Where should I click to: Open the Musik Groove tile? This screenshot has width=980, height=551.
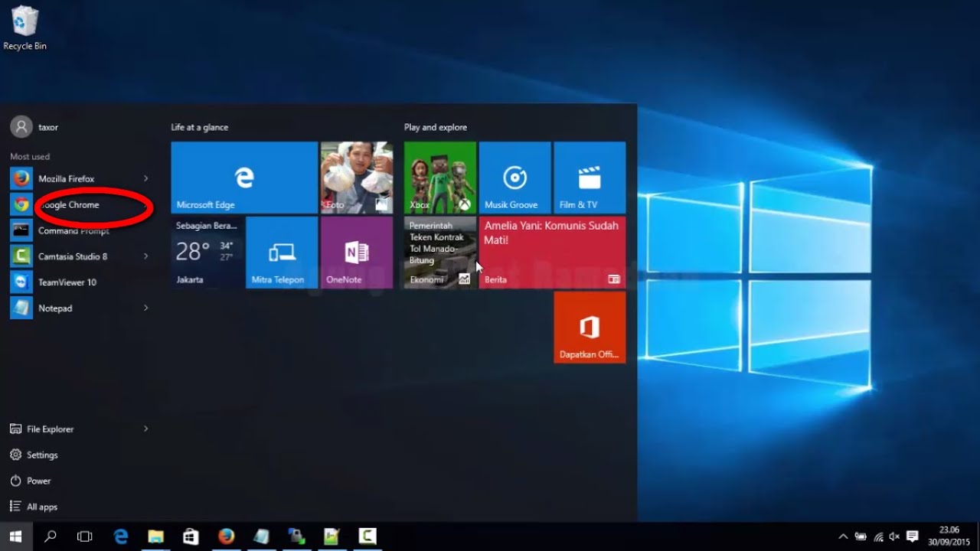[515, 178]
